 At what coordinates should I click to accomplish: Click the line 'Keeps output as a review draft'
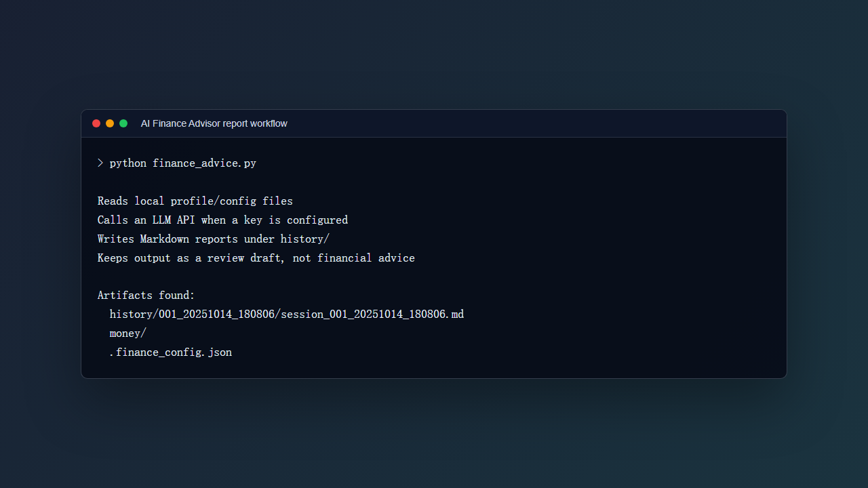tap(256, 258)
